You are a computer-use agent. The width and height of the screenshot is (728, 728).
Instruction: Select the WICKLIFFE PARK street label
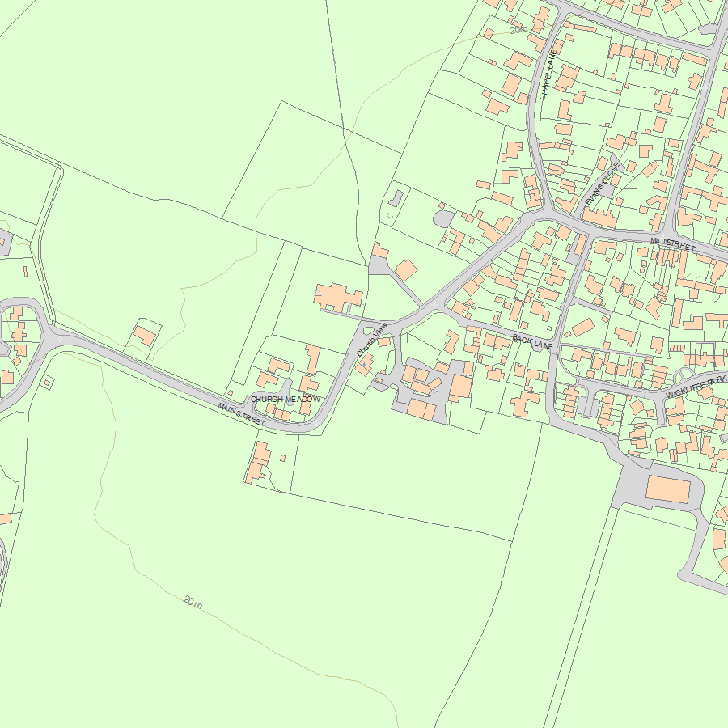(x=696, y=387)
